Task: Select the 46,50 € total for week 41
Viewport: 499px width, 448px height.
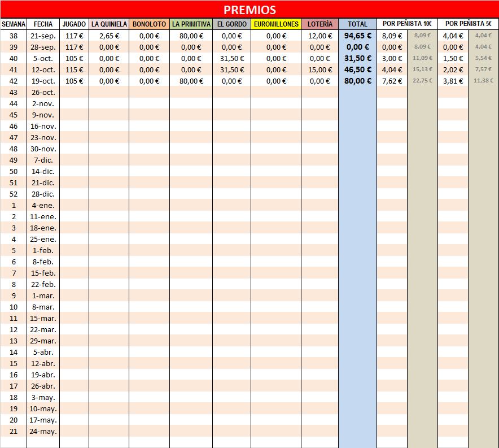Action: 357,69
